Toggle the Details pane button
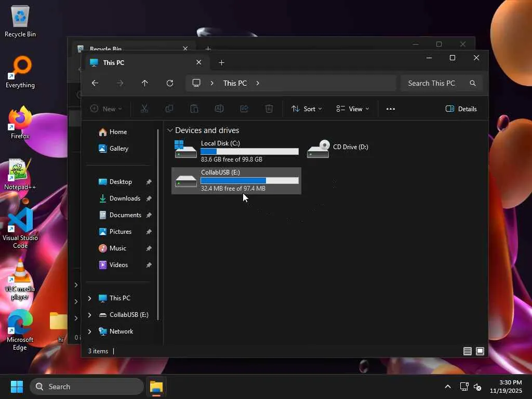 (x=461, y=109)
